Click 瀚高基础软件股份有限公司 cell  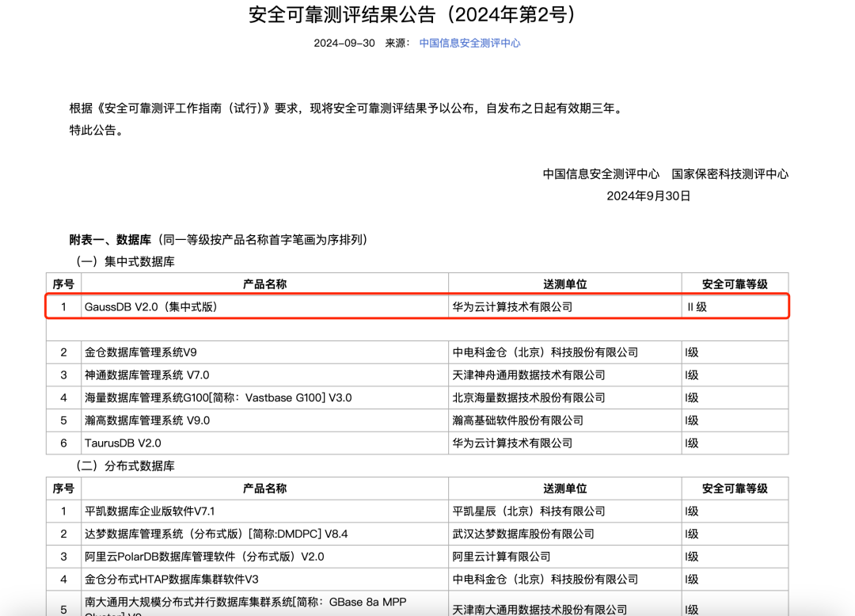click(565, 421)
